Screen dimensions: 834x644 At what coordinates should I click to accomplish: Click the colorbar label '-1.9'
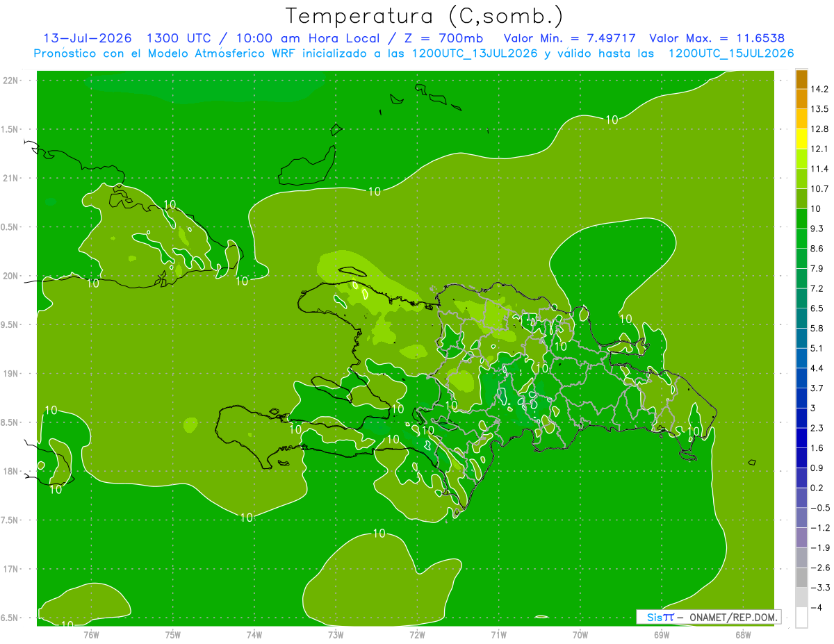[x=820, y=547]
